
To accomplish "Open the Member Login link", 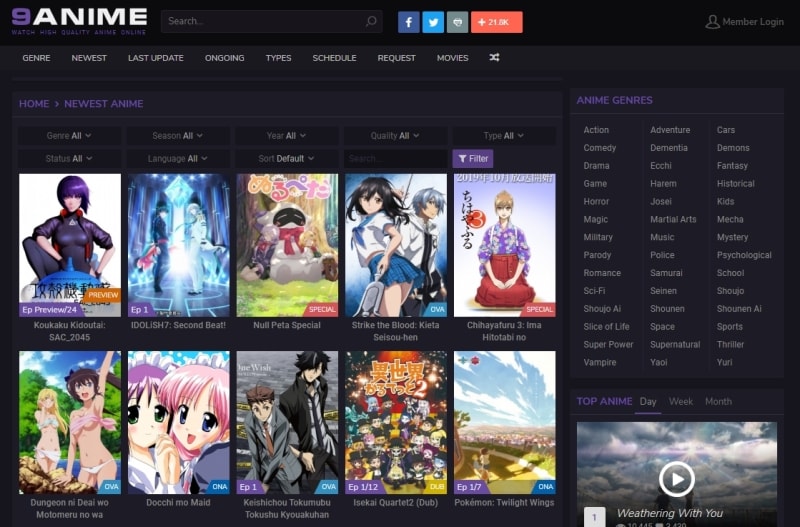I will (744, 22).
